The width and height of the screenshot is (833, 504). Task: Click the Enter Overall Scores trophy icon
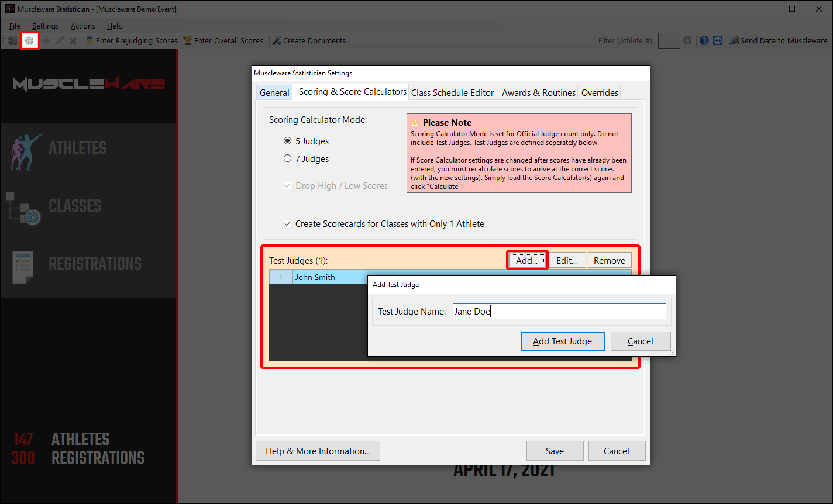[x=188, y=41]
